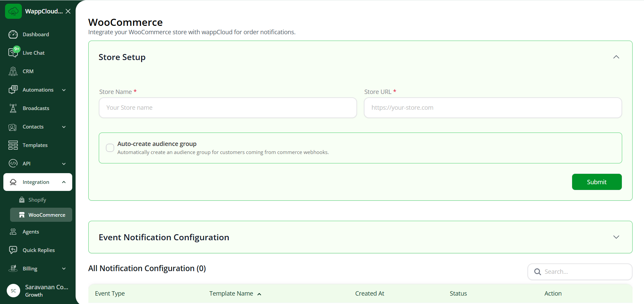The height and width of the screenshot is (304, 644).
Task: Click the Shopify bag icon
Action: coord(22,200)
